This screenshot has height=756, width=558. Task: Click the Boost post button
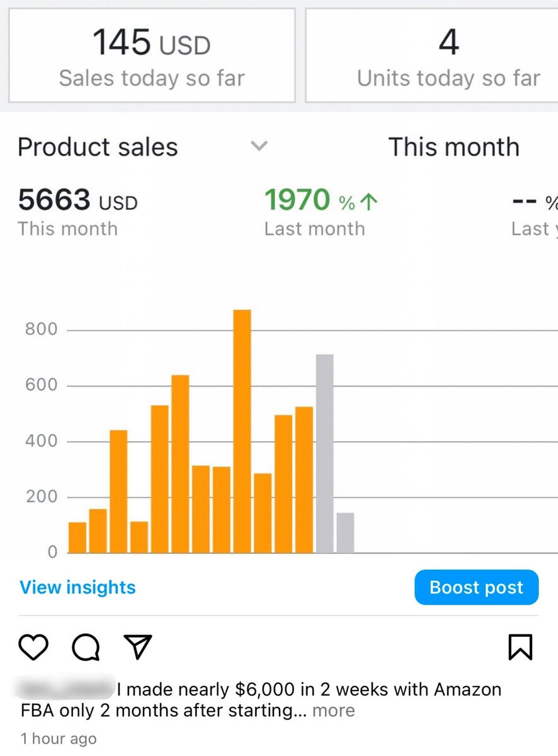click(x=476, y=587)
